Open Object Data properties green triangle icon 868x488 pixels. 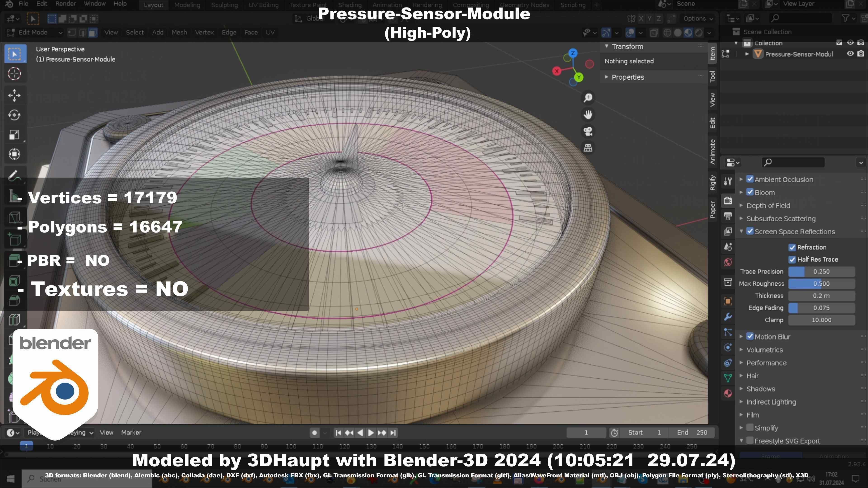pos(728,378)
